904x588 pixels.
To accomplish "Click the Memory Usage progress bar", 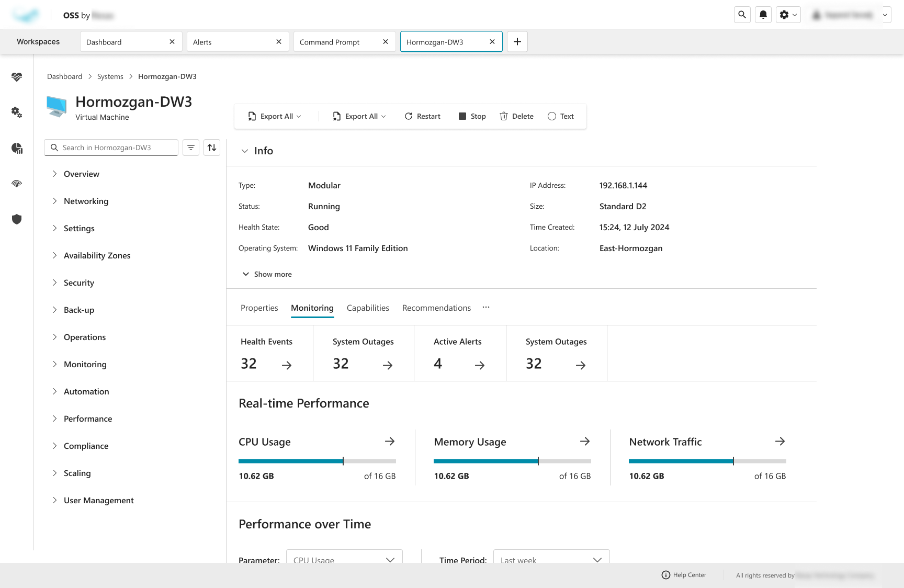I will [512, 461].
